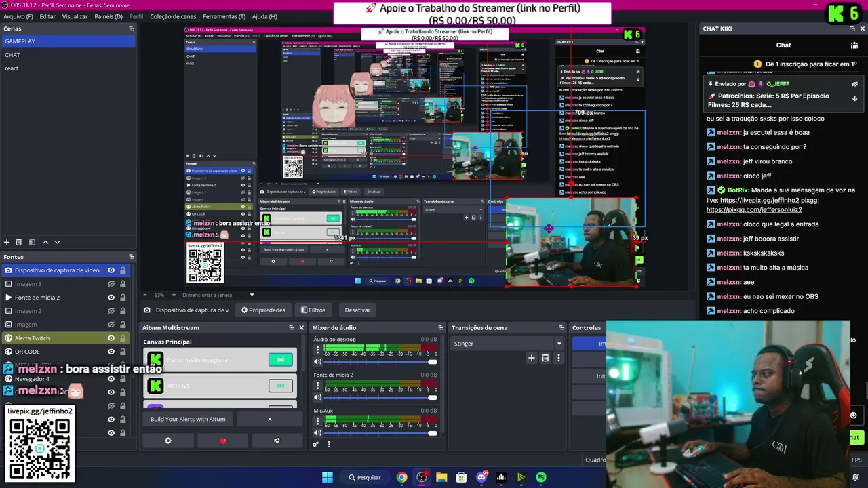Show the hidden Imagem 3 source
The width and height of the screenshot is (868, 488).
pyautogui.click(x=111, y=284)
